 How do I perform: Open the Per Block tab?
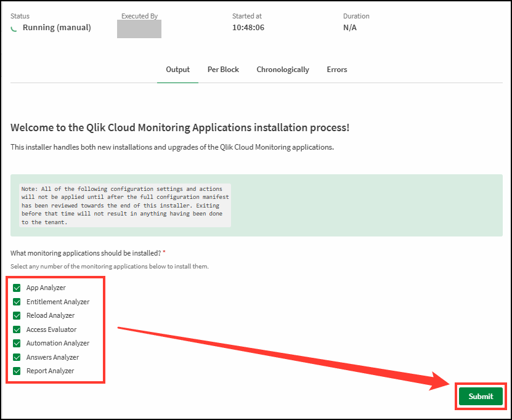point(223,70)
